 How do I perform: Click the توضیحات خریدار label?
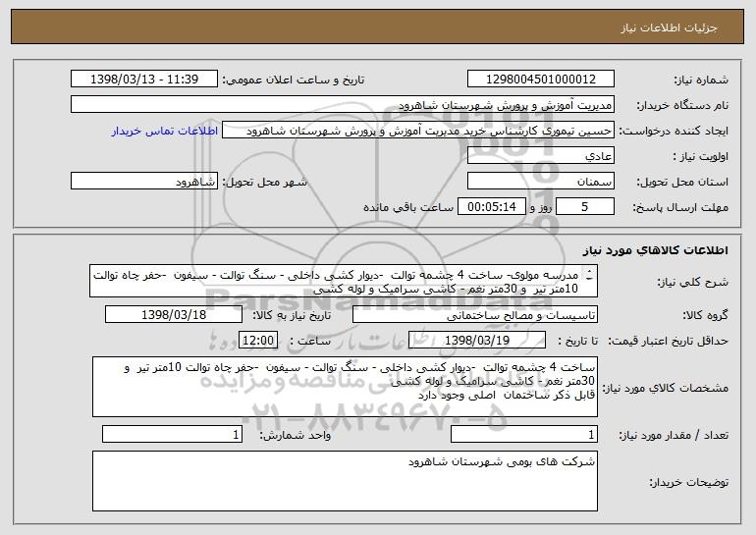tap(688, 482)
